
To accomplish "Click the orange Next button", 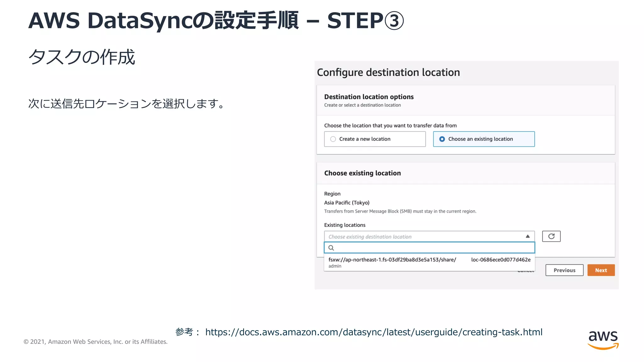I will (601, 270).
